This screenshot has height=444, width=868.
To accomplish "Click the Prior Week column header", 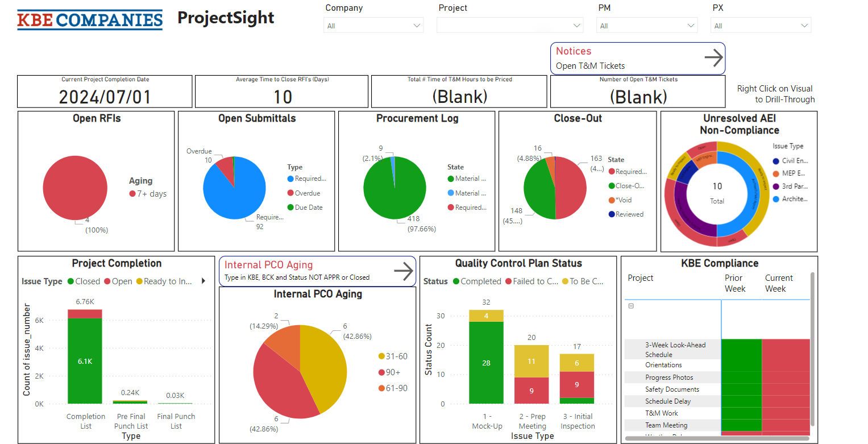I will pyautogui.click(x=734, y=283).
